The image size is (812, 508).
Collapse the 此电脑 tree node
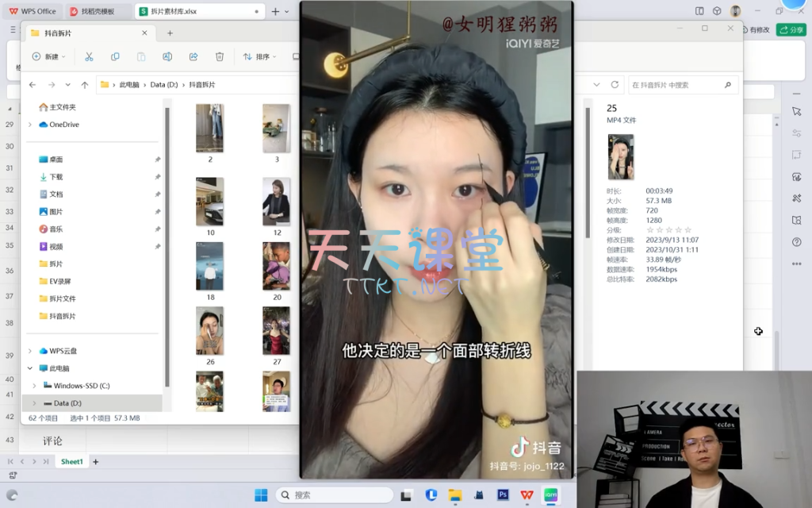(30, 368)
